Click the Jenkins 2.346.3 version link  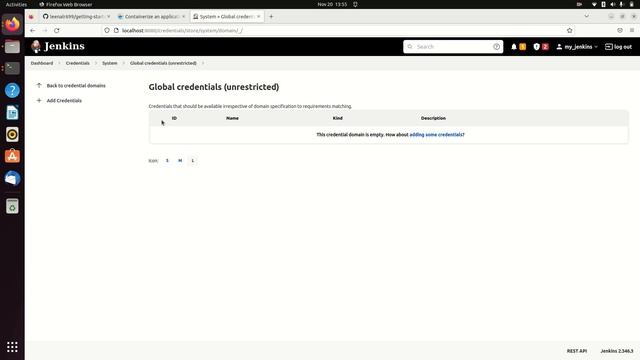click(x=617, y=351)
